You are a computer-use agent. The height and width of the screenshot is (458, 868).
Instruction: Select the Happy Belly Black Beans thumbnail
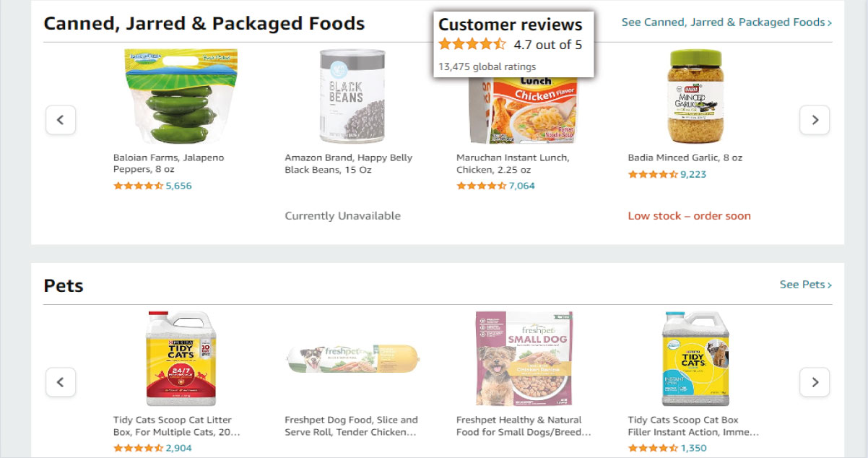[352, 96]
